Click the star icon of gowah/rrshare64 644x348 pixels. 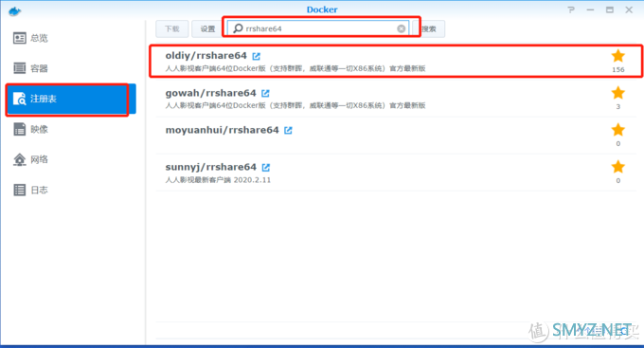pyautogui.click(x=618, y=93)
